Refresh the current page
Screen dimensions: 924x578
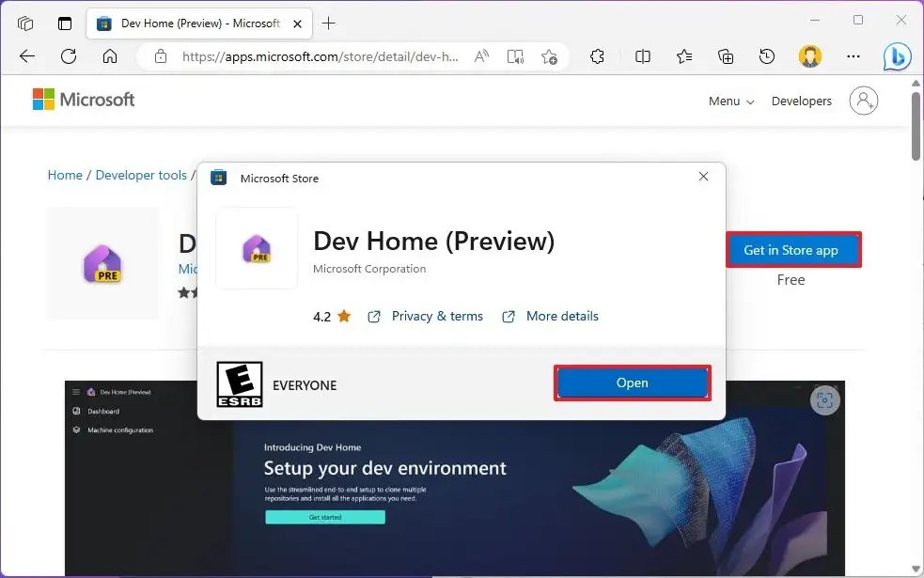pos(68,56)
